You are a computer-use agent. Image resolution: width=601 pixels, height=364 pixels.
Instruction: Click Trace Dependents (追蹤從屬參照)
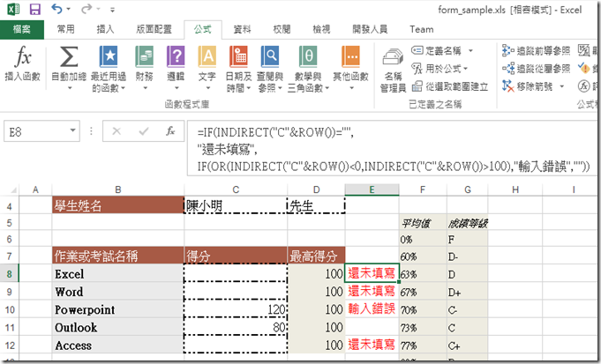(x=537, y=69)
